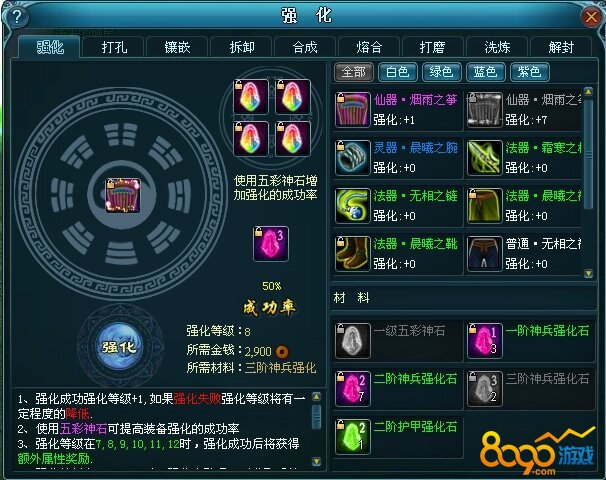Viewport: 606px width, 480px height.
Task: Pick the 法器·无相之链 necklace icon
Action: pyautogui.click(x=352, y=206)
